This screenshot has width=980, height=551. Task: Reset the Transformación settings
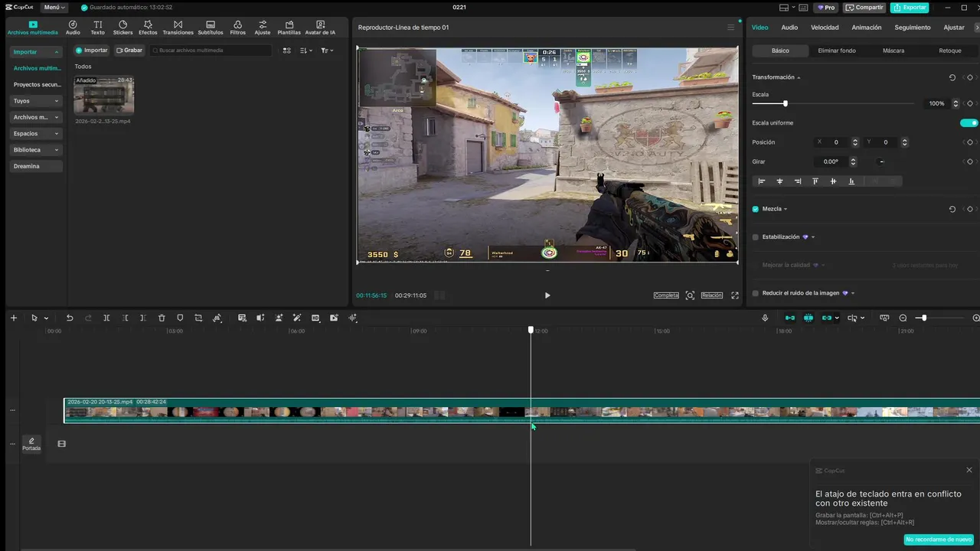tap(952, 77)
